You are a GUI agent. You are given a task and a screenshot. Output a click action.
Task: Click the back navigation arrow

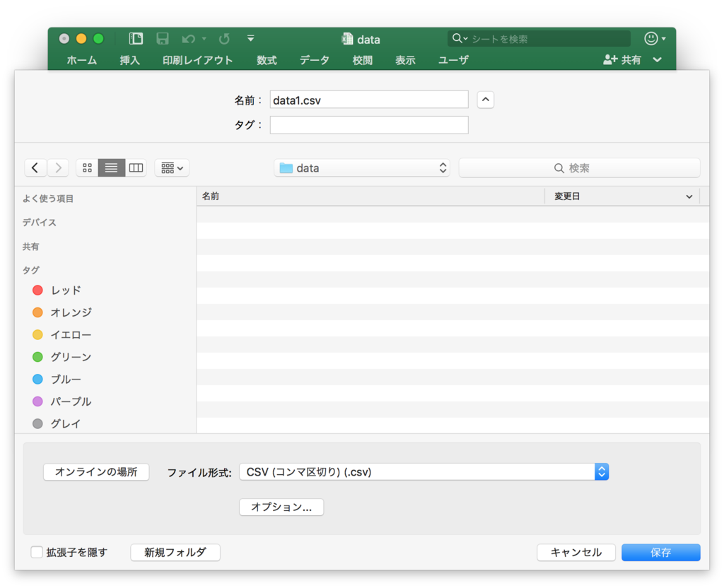click(x=35, y=168)
